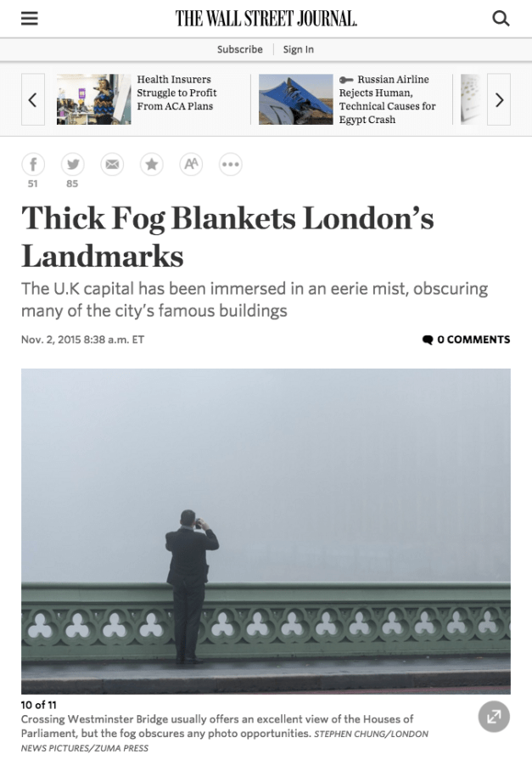Open the hamburger menu
Screen dimensions: 532x760
[30, 19]
